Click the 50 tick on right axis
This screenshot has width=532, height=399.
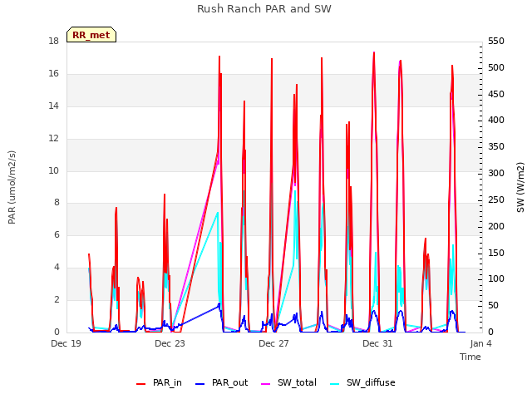point(493,306)
